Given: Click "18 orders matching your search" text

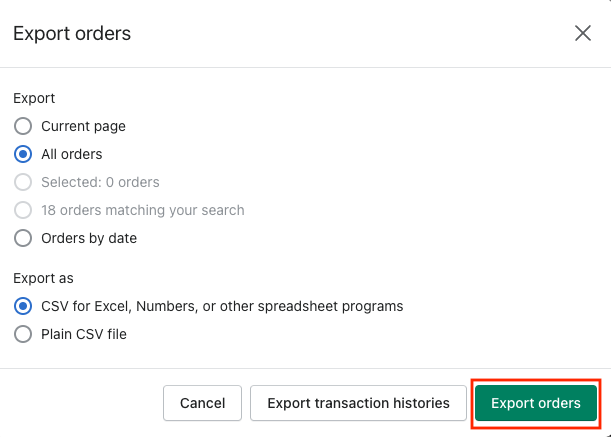Looking at the screenshot, I should click(143, 211).
